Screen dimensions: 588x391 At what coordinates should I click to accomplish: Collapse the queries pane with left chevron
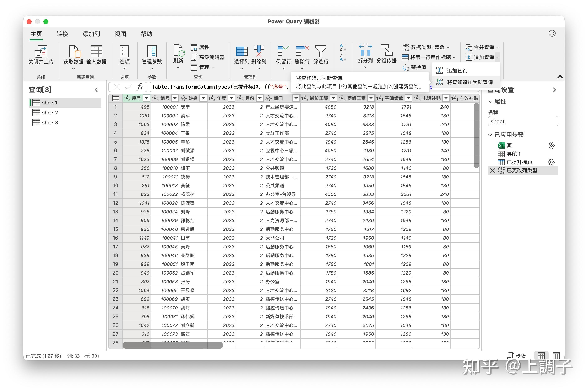tap(97, 90)
